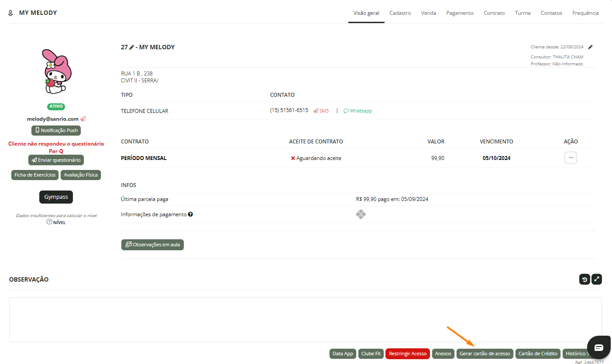Click Gerar cartão de acesso button
This screenshot has height=364, width=612.
pyautogui.click(x=485, y=354)
